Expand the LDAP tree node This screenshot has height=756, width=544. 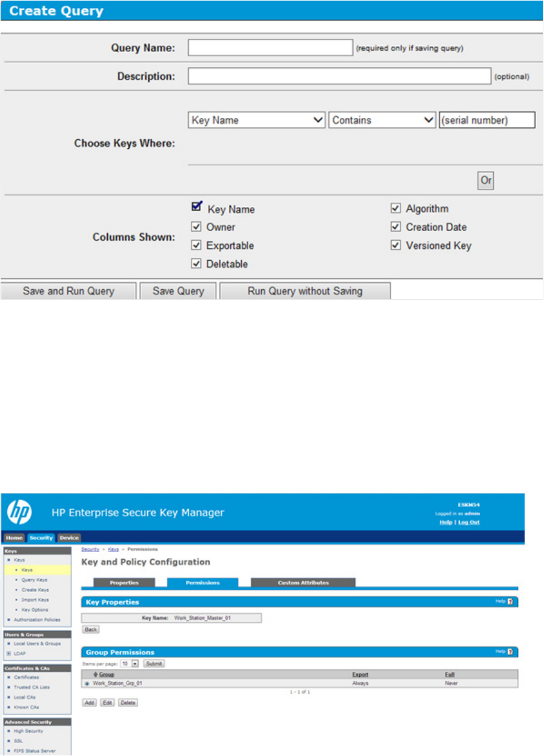pos(8,654)
